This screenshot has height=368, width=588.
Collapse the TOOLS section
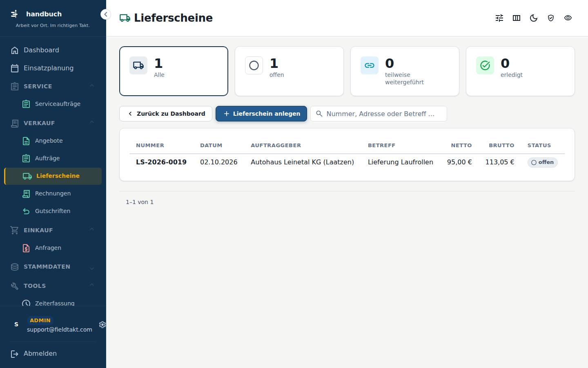[x=53, y=286]
